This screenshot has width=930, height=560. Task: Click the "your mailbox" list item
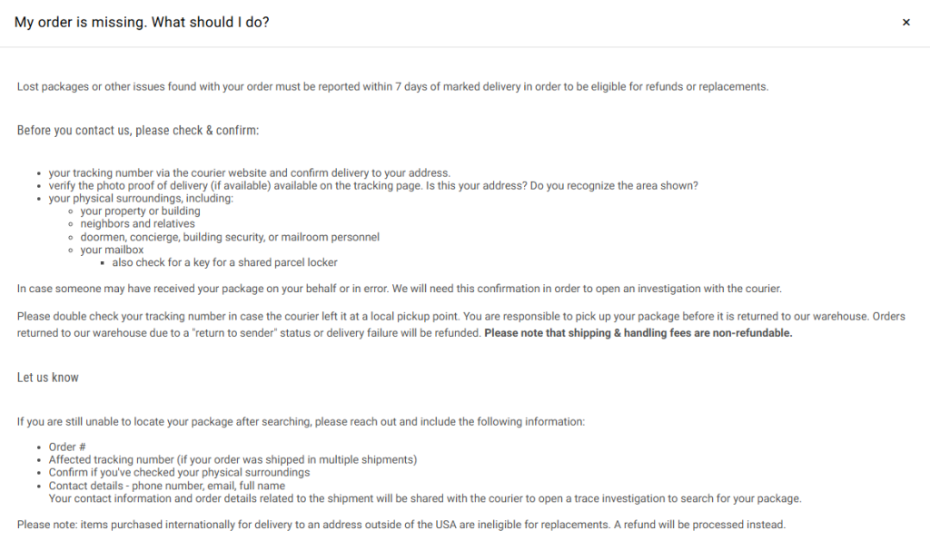coord(112,250)
